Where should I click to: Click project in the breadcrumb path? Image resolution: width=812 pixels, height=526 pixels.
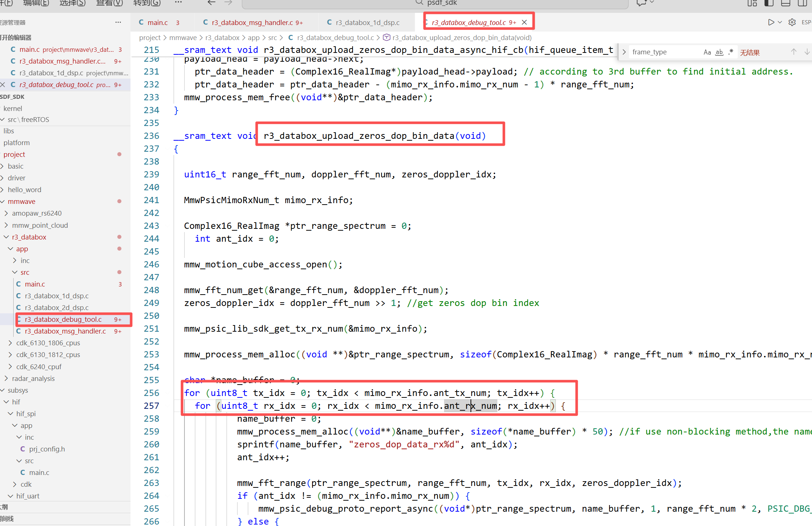150,37
